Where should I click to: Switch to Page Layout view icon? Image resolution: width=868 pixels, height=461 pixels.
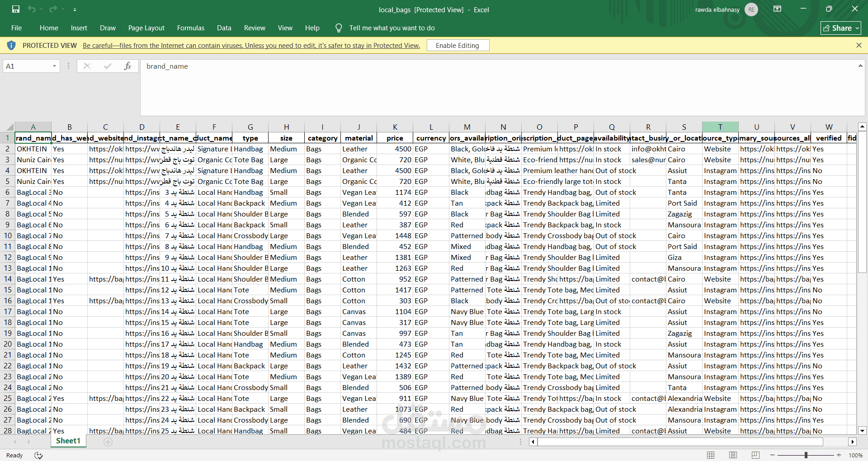(x=733, y=455)
